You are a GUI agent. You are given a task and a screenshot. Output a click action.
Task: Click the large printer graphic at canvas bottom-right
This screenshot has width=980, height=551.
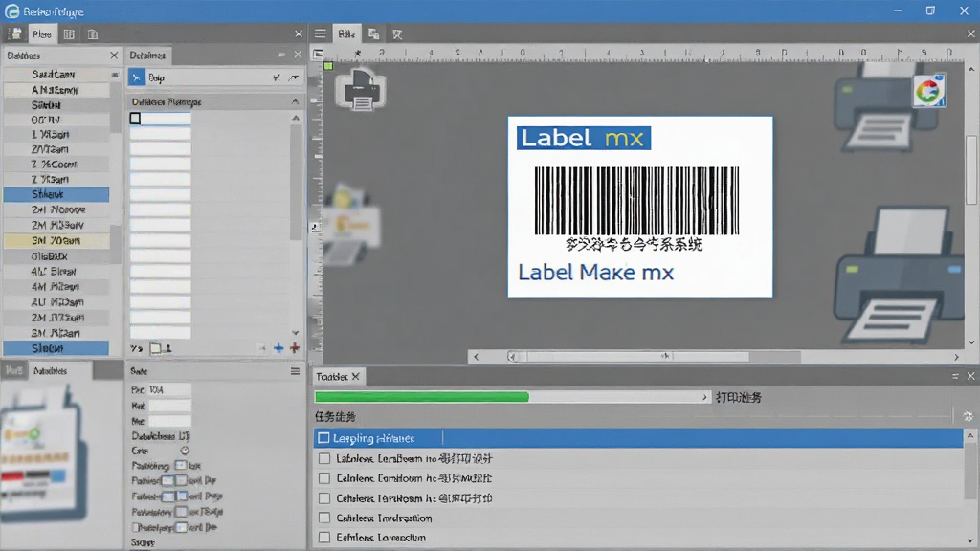point(899,277)
